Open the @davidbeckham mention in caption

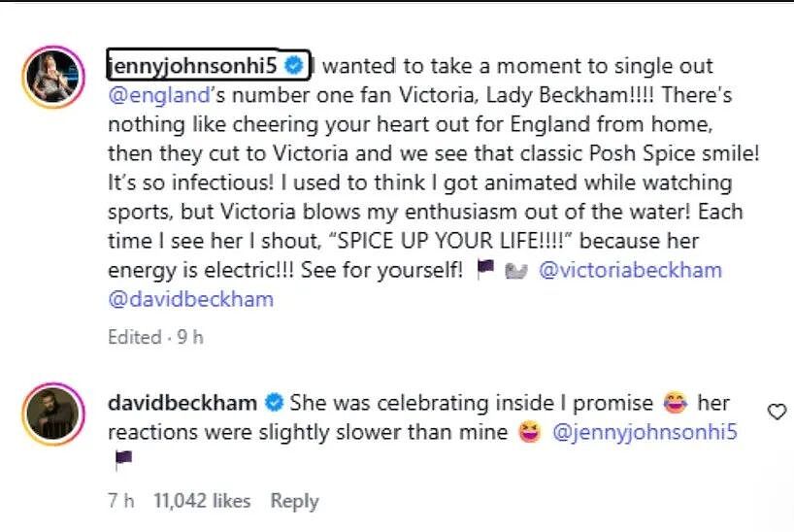191,299
